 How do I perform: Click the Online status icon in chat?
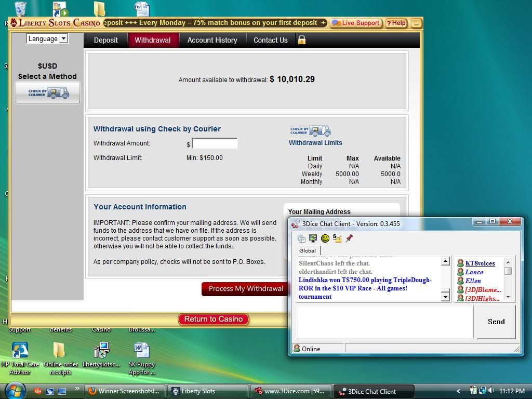[x=297, y=348]
